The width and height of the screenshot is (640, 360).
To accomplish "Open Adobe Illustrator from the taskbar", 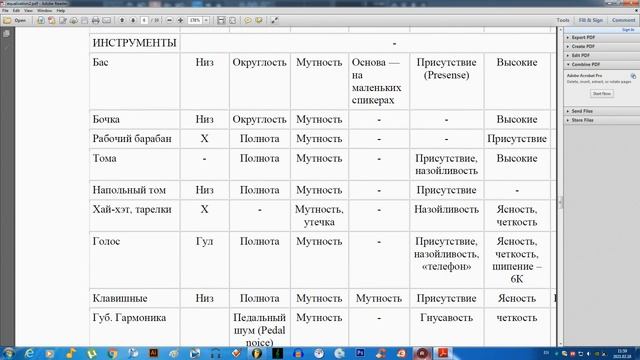I will tap(153, 353).
